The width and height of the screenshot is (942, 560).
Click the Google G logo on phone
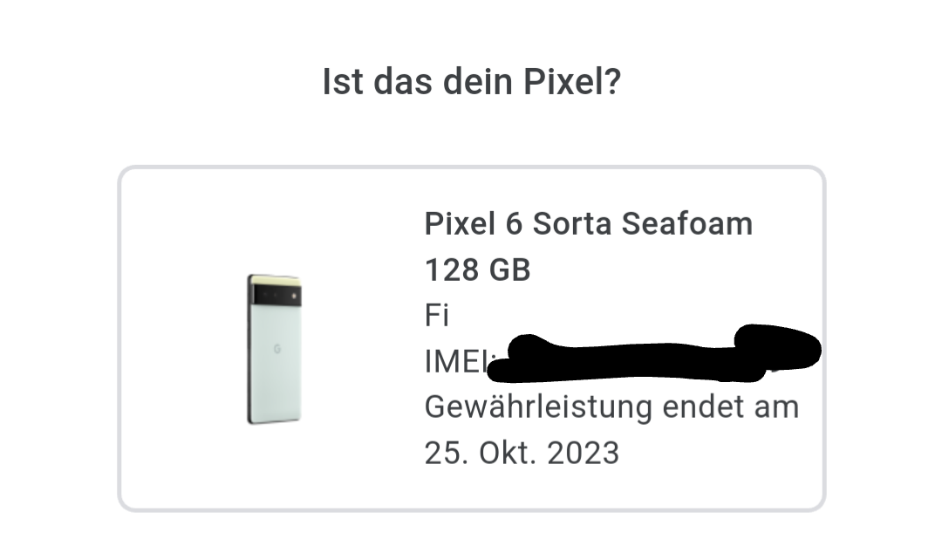point(277,349)
